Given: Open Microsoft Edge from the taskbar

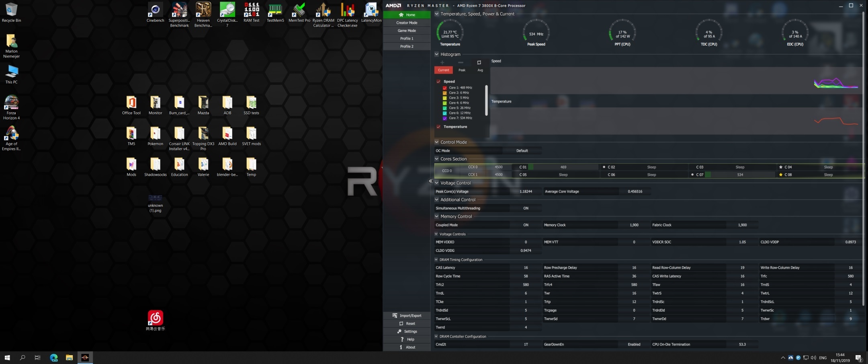Looking at the screenshot, I should pos(54,358).
